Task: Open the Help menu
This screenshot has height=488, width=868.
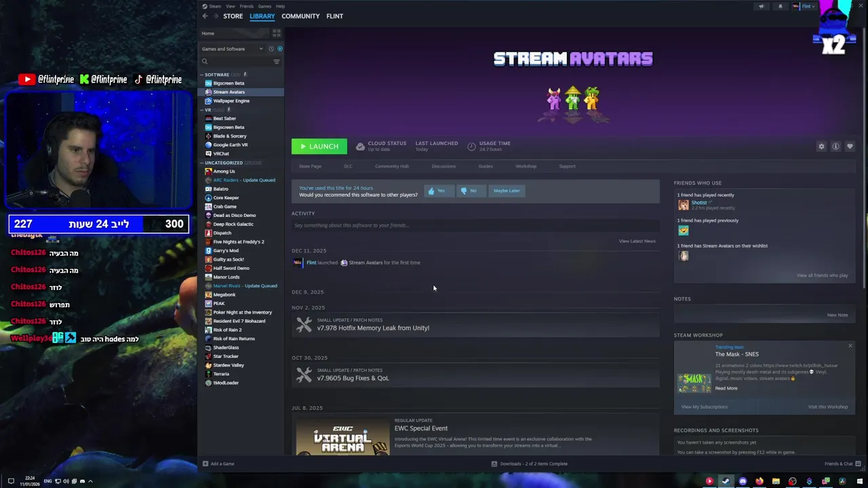Action: tap(280, 6)
